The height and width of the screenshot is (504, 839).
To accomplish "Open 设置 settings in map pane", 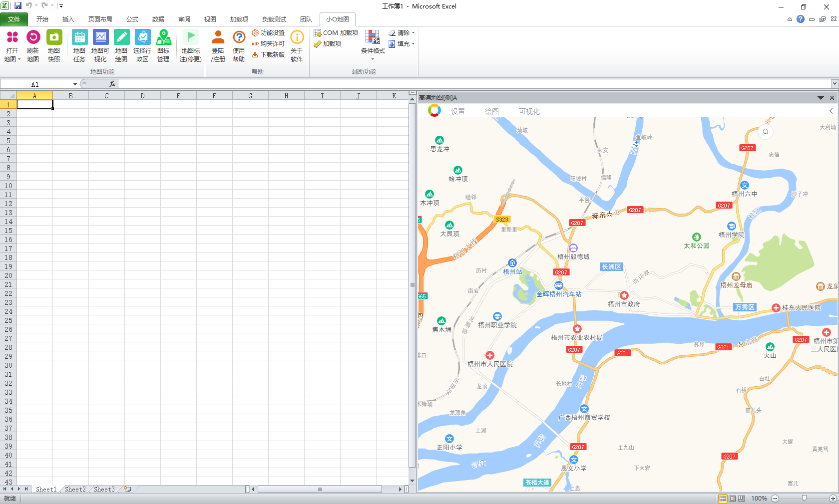I will coord(458,112).
